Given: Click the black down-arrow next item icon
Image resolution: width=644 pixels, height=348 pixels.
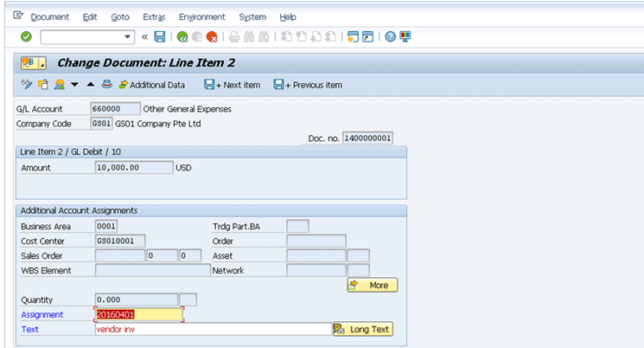Looking at the screenshot, I should point(74,85).
